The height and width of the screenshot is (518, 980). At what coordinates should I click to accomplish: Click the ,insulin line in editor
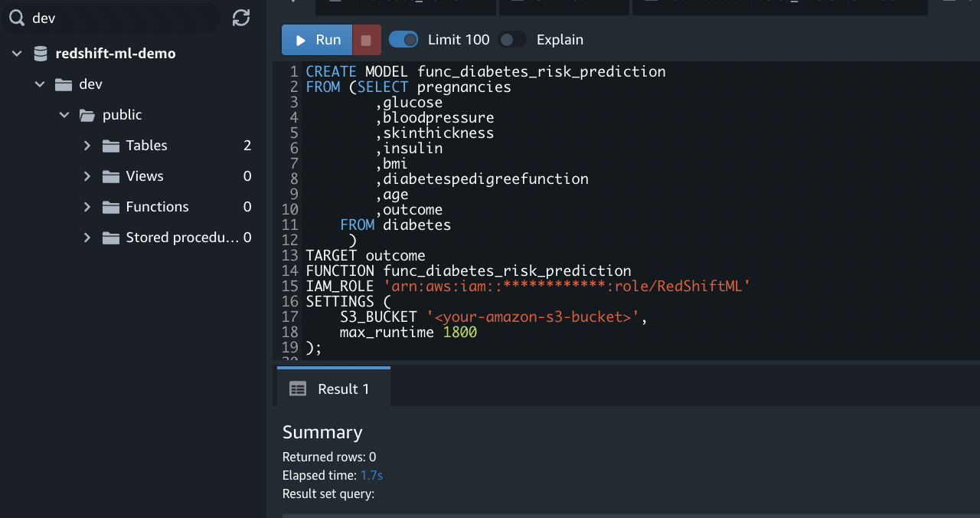pos(409,148)
